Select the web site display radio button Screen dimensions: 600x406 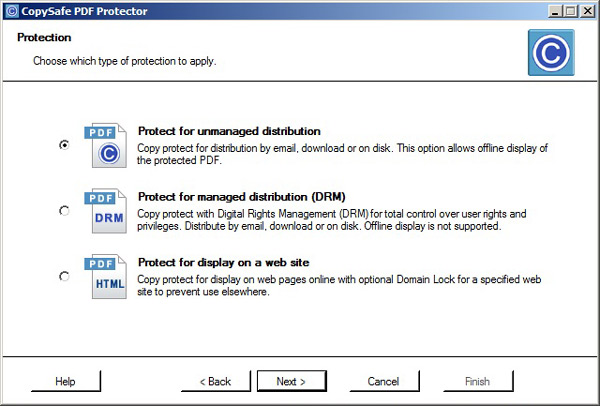pyautogui.click(x=64, y=276)
